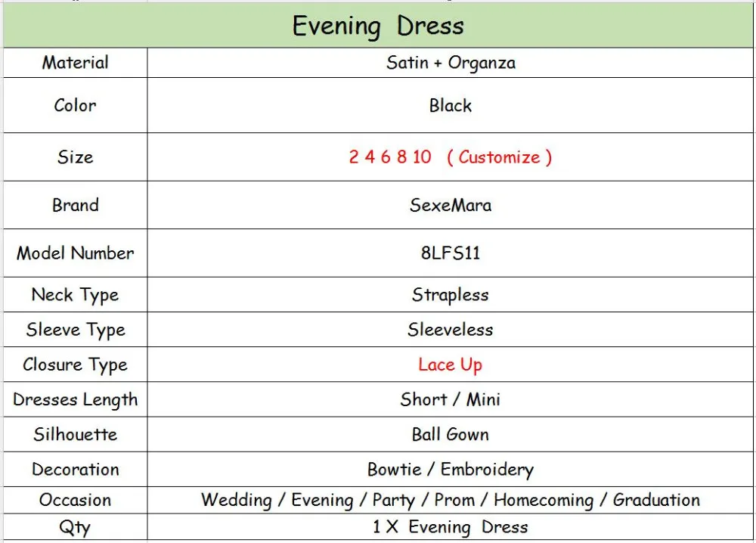Click the 1 X Evening Dress cell

(x=451, y=526)
